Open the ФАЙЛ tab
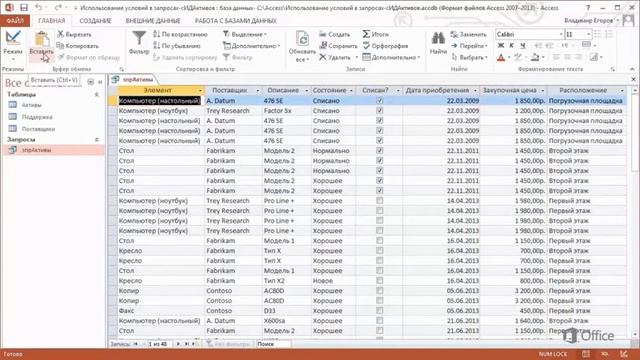 pos(15,20)
